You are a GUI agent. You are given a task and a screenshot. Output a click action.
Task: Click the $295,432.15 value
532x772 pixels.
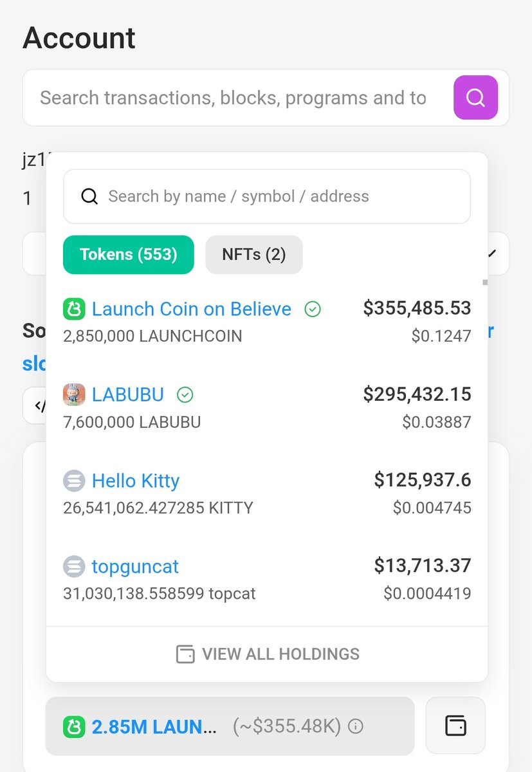417,394
